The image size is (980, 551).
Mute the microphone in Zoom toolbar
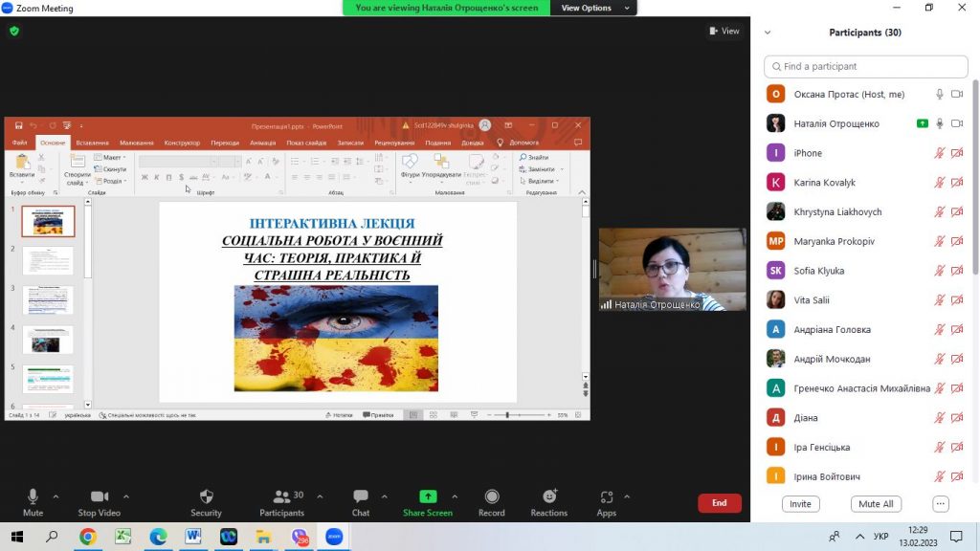tap(33, 497)
